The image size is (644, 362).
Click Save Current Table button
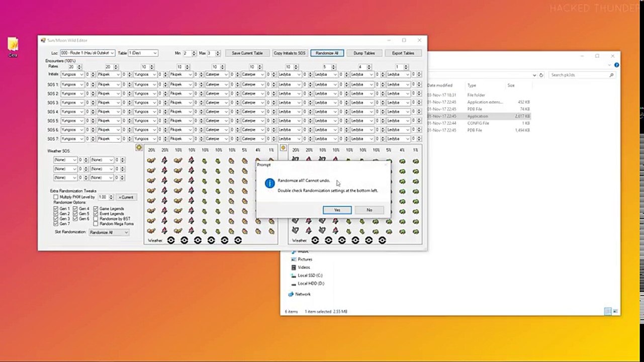(247, 53)
